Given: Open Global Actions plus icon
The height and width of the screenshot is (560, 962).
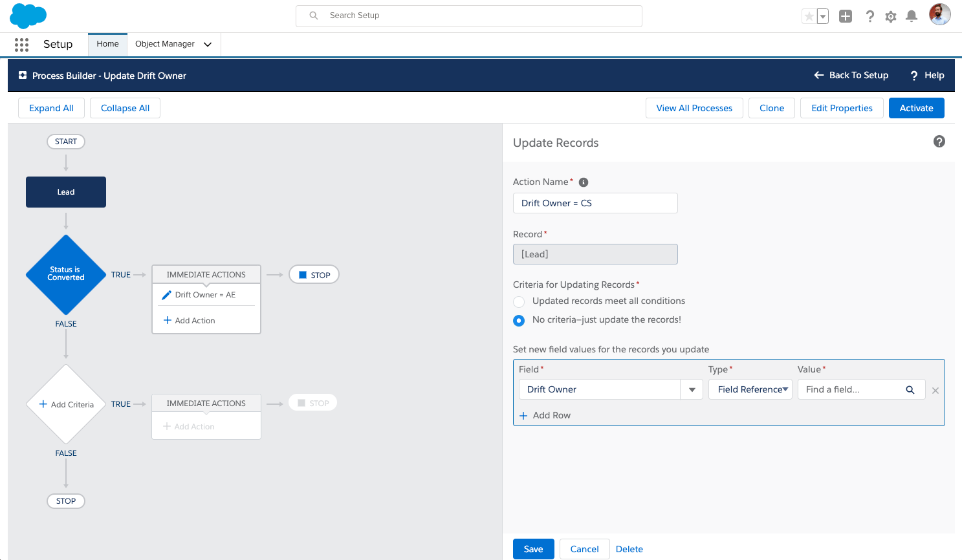Looking at the screenshot, I should pos(846,16).
